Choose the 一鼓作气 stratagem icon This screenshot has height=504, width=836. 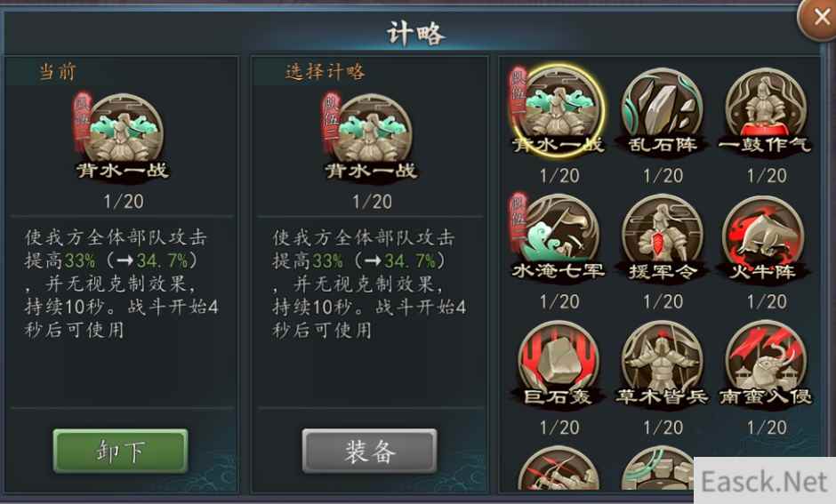tap(766, 111)
